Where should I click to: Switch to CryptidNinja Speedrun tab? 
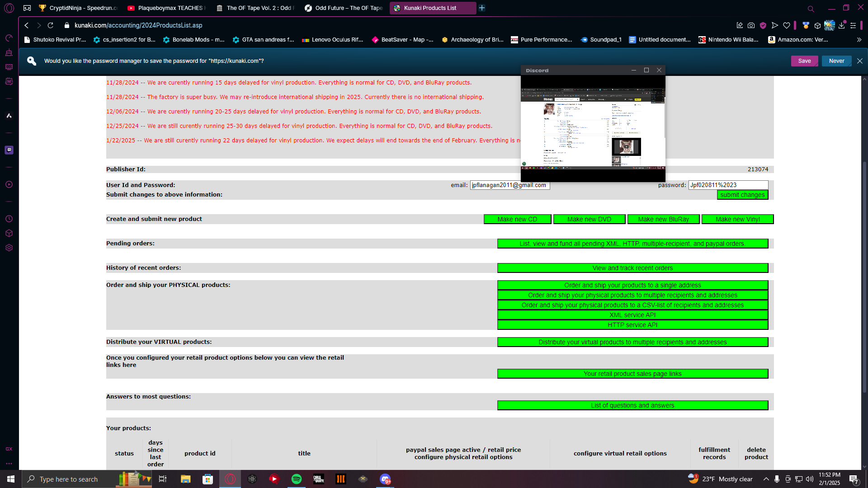point(78,8)
